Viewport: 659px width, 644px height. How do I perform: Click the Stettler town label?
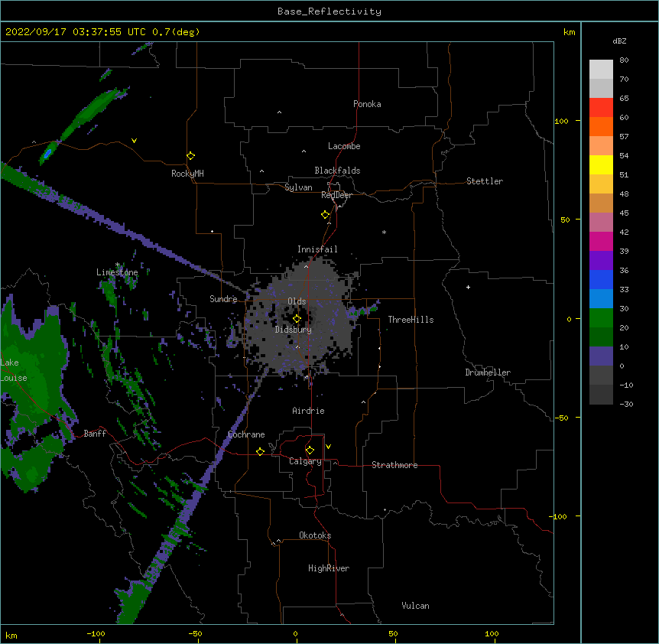(x=484, y=181)
